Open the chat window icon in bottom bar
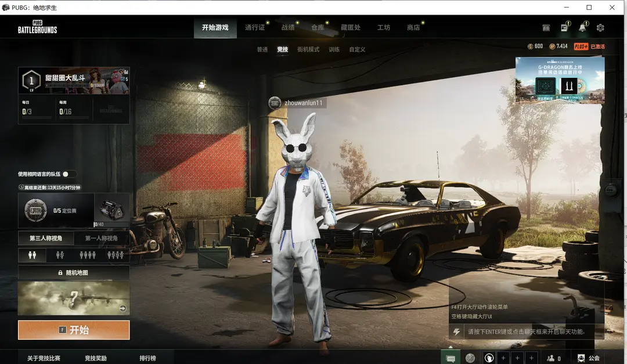Viewport: 627px width, 364px height. [x=451, y=358]
